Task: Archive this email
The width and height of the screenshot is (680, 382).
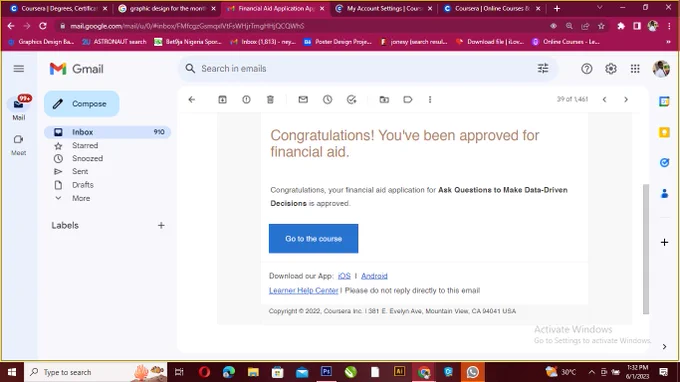Action: 222,99
